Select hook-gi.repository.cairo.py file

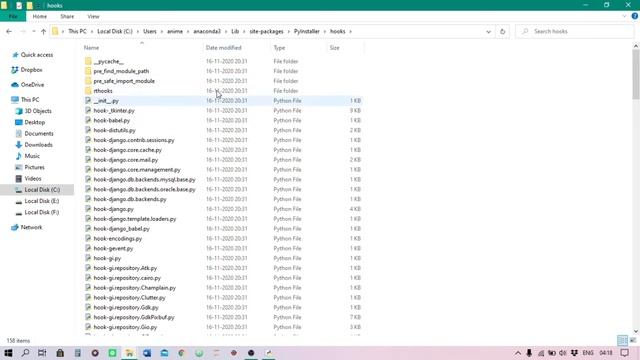coord(127,278)
